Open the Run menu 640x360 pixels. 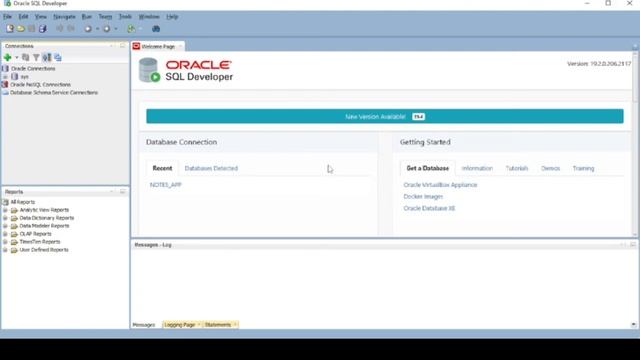[x=87, y=17]
